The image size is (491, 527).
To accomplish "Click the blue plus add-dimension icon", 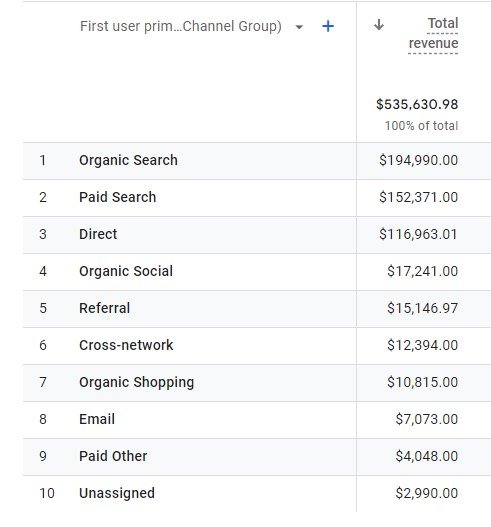I will (328, 26).
